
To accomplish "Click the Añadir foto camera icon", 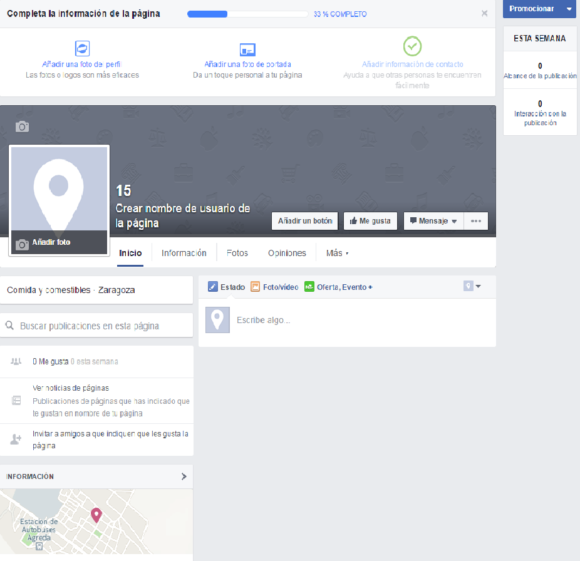I will 22,244.
